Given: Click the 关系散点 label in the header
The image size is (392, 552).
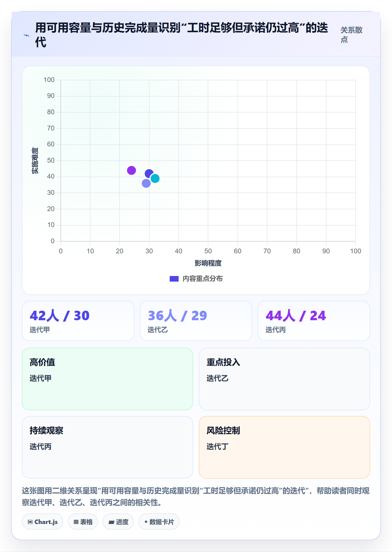Looking at the screenshot, I should [x=351, y=35].
